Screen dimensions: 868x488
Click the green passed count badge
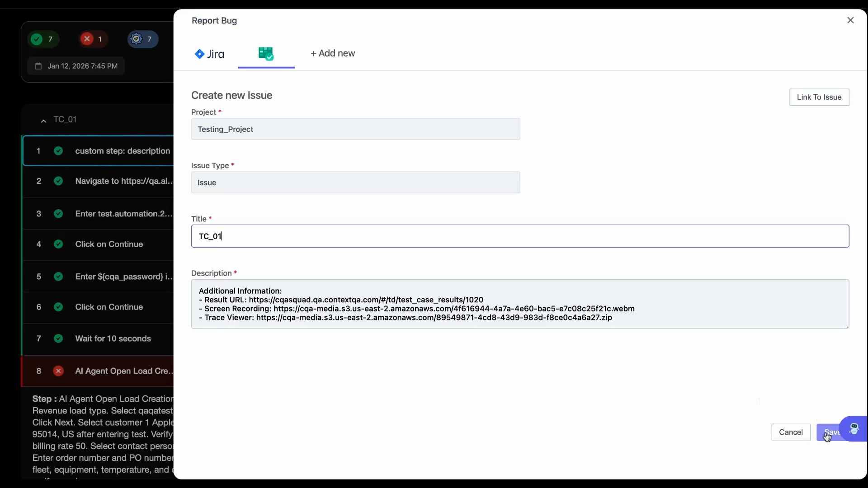[x=43, y=39]
